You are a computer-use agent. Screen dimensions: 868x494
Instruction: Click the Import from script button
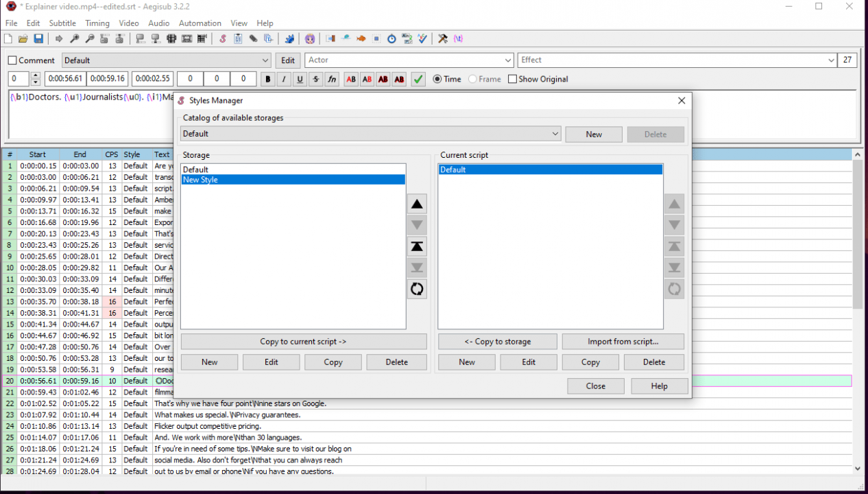tap(623, 342)
